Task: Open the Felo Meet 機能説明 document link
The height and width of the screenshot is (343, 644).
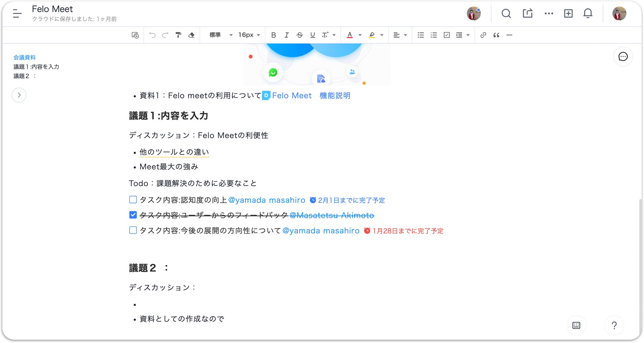Action: coord(306,96)
